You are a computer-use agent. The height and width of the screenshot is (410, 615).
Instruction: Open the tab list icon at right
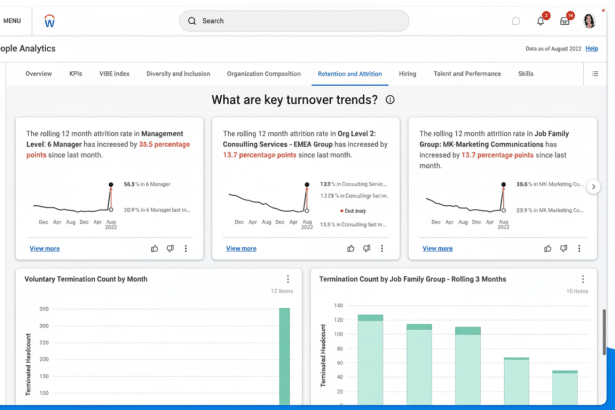[595, 74]
